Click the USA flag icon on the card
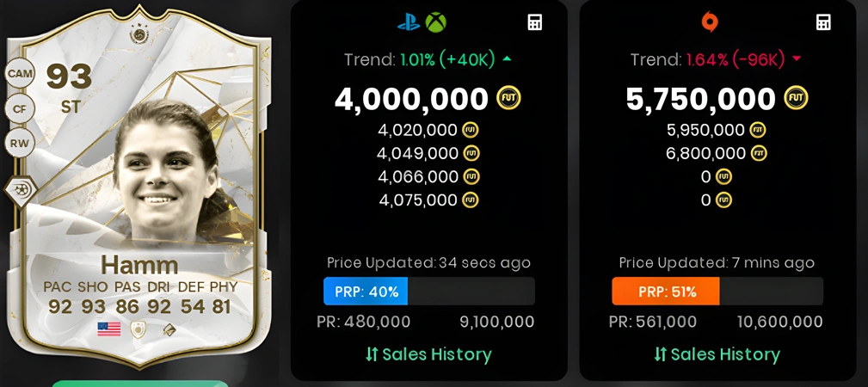The width and height of the screenshot is (868, 387). [109, 329]
